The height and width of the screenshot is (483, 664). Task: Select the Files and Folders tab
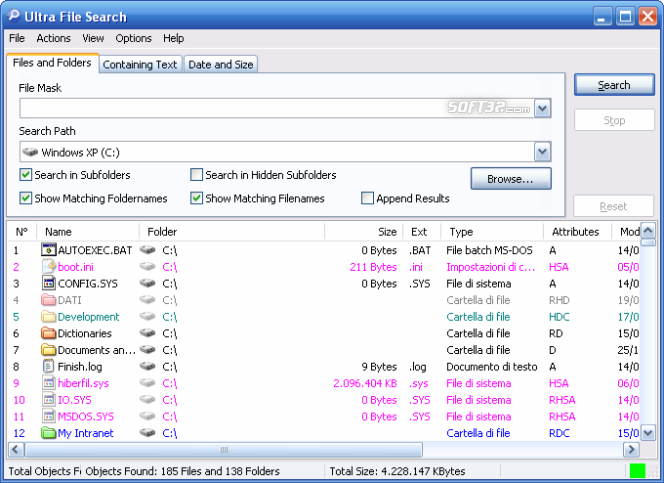pos(53,63)
